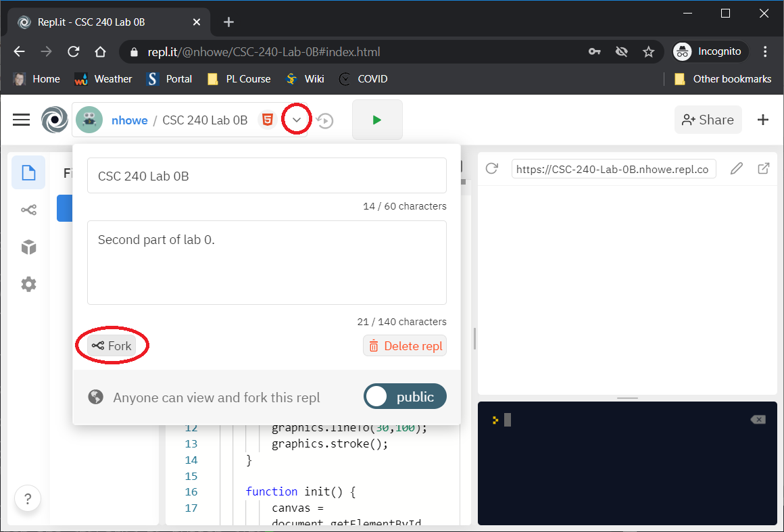Click the Share button
The width and height of the screenshot is (784, 532).
(x=708, y=120)
